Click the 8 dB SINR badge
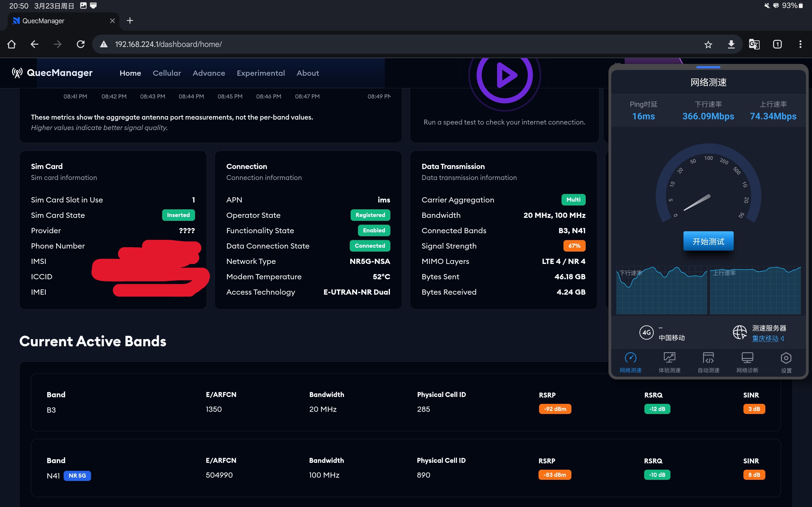The height and width of the screenshot is (507, 812). pos(754,475)
